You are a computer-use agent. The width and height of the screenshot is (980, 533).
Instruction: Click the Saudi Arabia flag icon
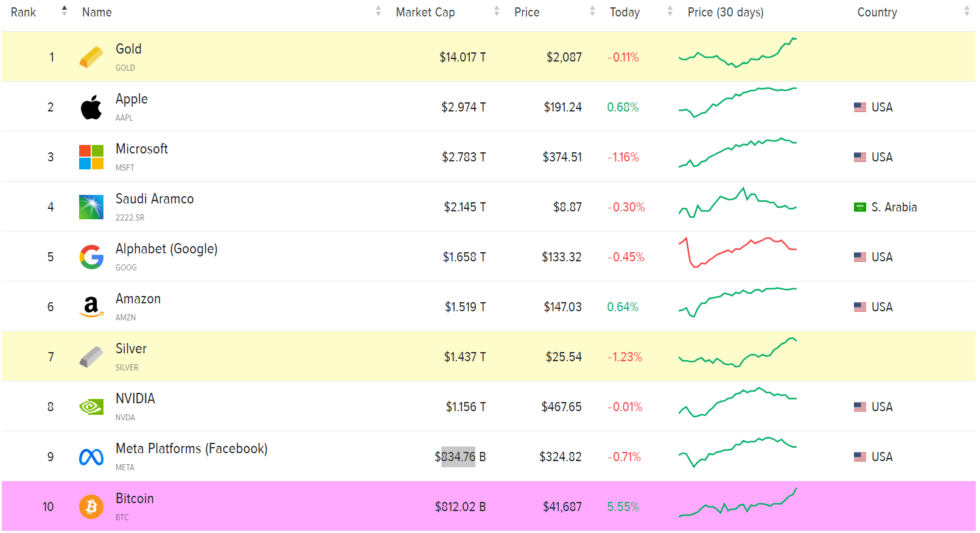(860, 207)
